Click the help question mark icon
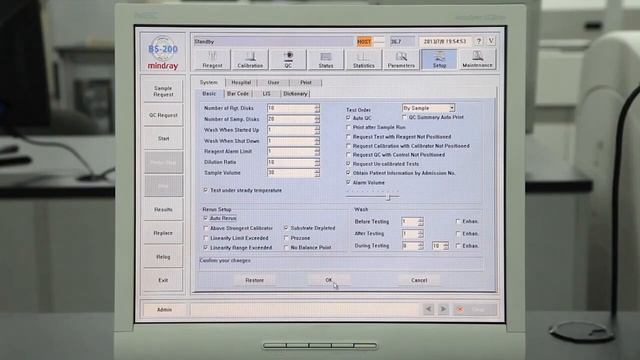Viewport: 640px width, 360px height. coord(479,41)
